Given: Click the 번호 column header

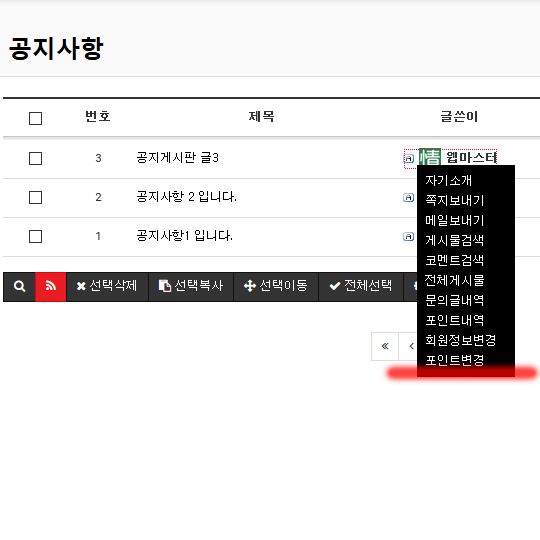Looking at the screenshot, I should (x=98, y=116).
